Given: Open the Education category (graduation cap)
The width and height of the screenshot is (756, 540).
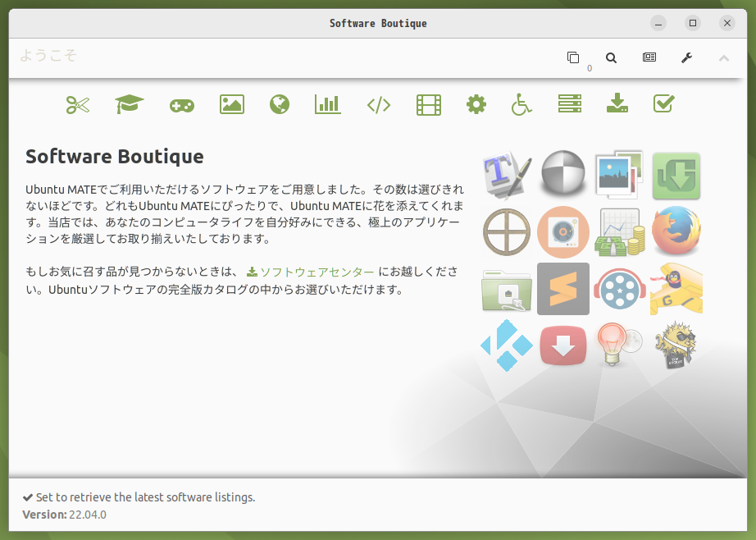Looking at the screenshot, I should pyautogui.click(x=130, y=104).
